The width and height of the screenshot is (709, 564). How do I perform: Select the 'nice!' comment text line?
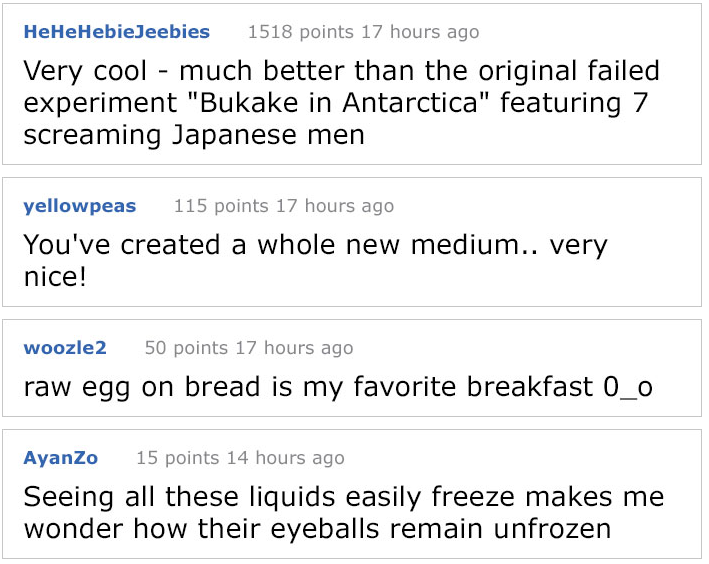pos(55,276)
